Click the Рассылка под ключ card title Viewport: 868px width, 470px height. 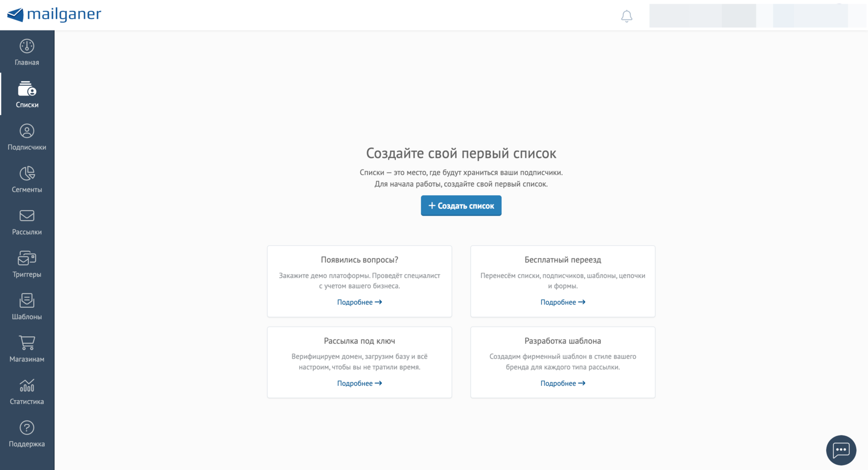tap(360, 341)
